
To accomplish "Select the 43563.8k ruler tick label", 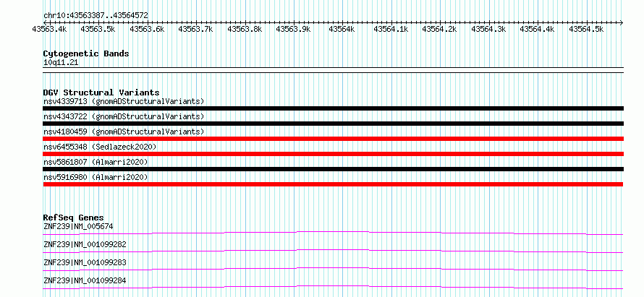I will 245,29.
